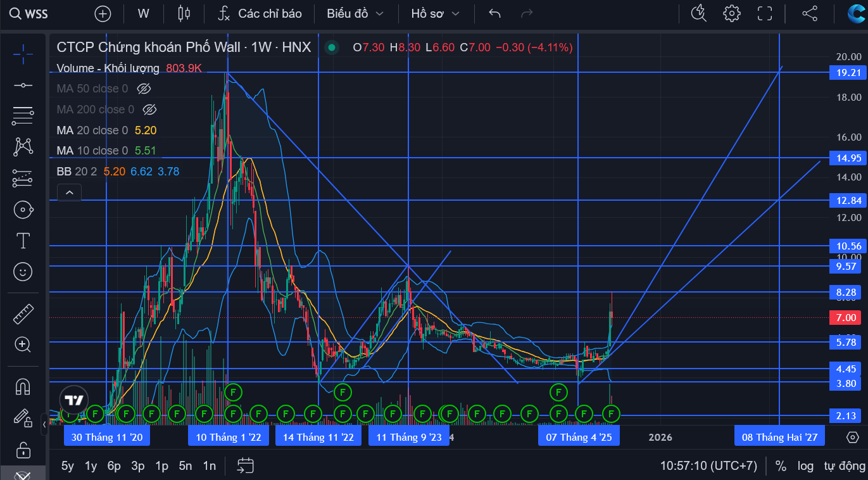Click the 08 Tháng Hai '27 date marker
The image size is (868, 480).
(779, 437)
